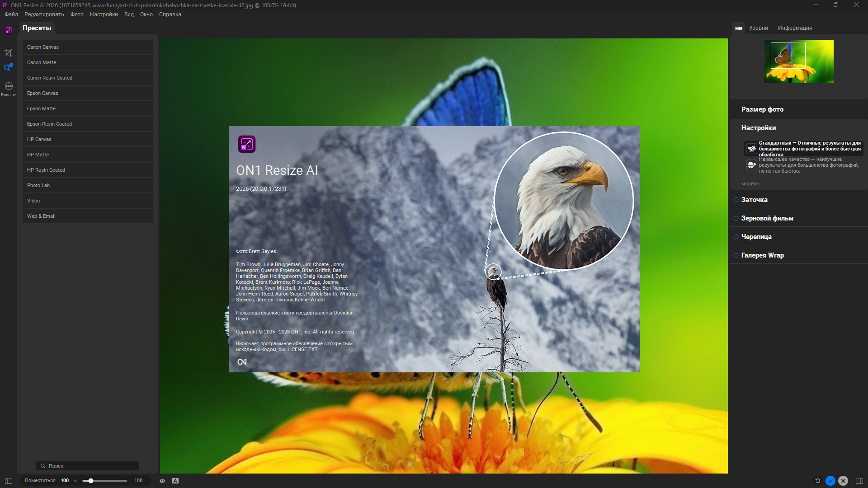Image resolution: width=868 pixels, height=488 pixels.
Task: Expand the Заточка panel header
Action: click(x=754, y=200)
